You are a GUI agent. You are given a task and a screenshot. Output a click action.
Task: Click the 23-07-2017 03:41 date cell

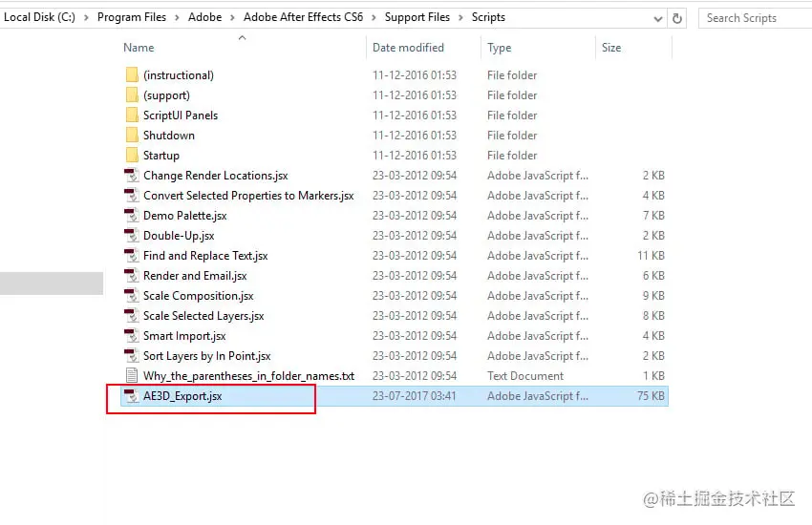415,396
